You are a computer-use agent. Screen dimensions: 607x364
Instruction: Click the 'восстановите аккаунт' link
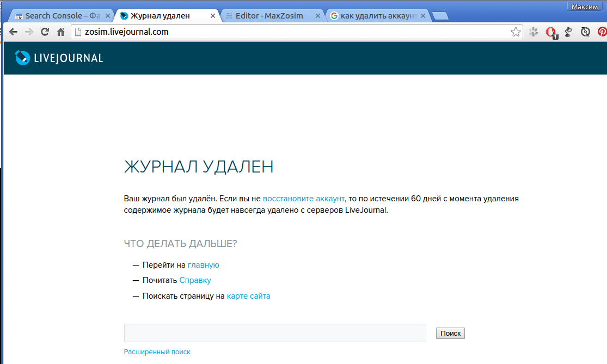click(x=303, y=199)
